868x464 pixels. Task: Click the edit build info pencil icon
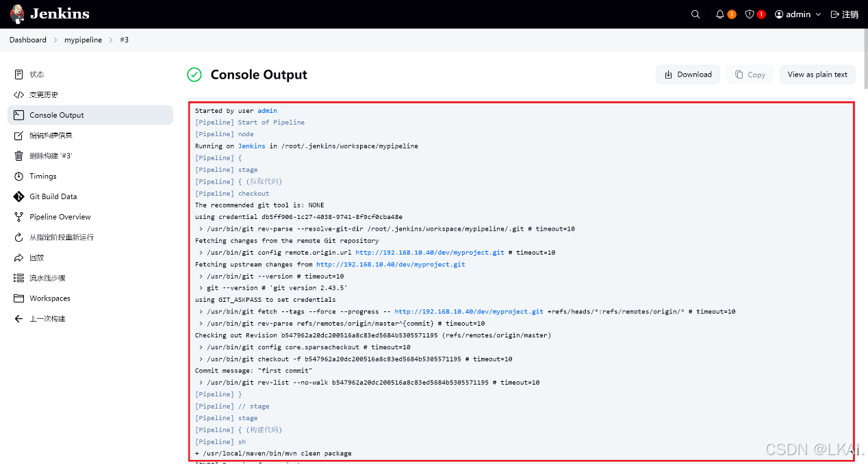(x=18, y=136)
